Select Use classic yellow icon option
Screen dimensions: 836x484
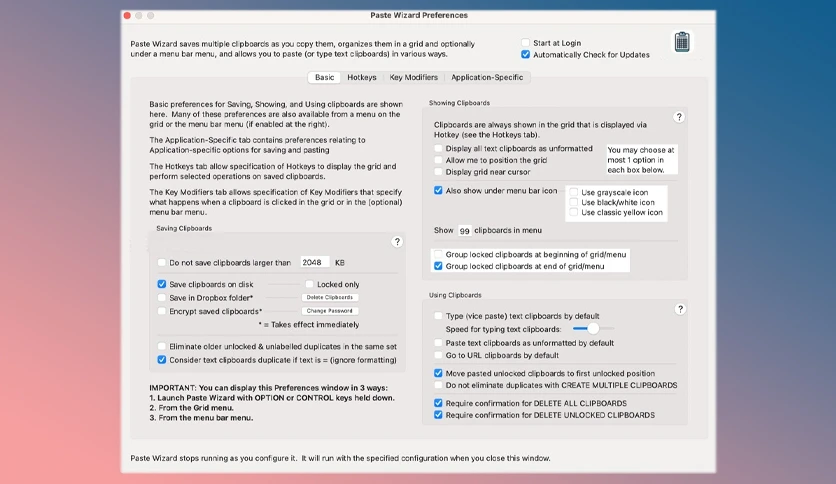(x=574, y=212)
